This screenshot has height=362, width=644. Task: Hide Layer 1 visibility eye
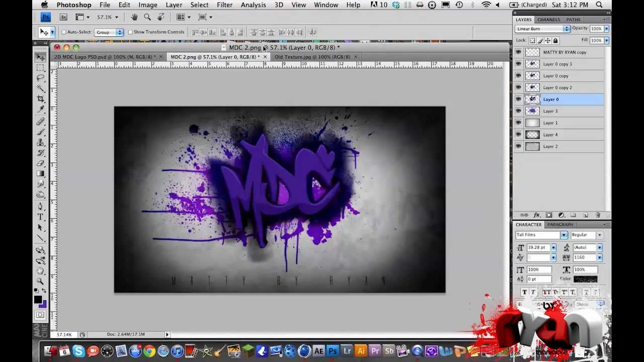(x=518, y=123)
